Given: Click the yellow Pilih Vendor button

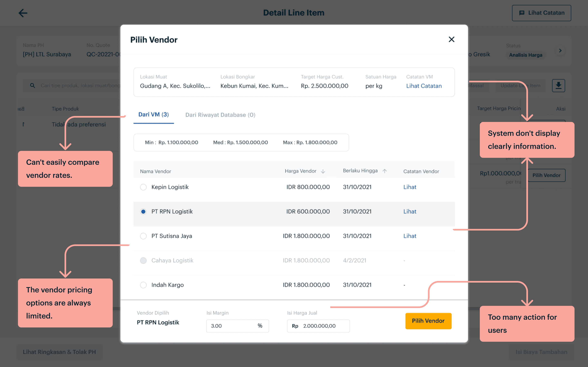Looking at the screenshot, I should [x=428, y=321].
